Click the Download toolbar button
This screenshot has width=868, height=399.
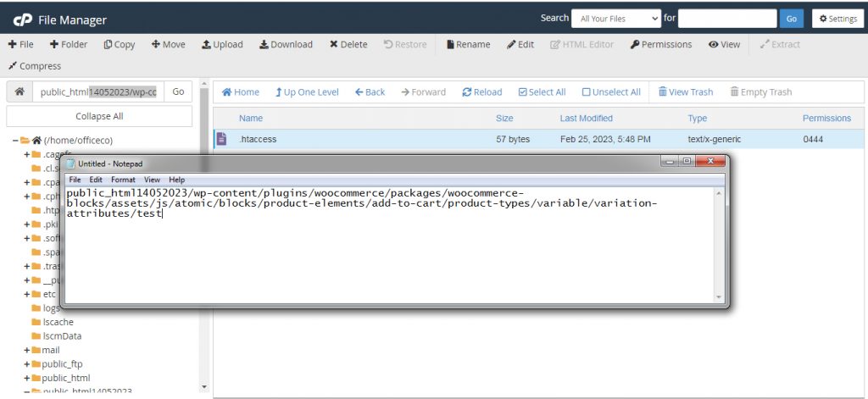point(286,45)
